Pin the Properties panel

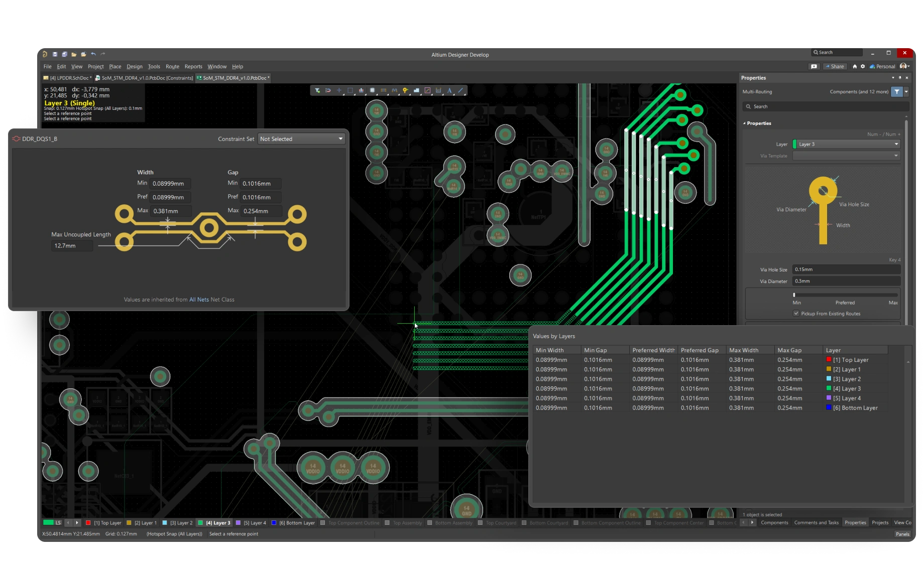click(x=900, y=78)
